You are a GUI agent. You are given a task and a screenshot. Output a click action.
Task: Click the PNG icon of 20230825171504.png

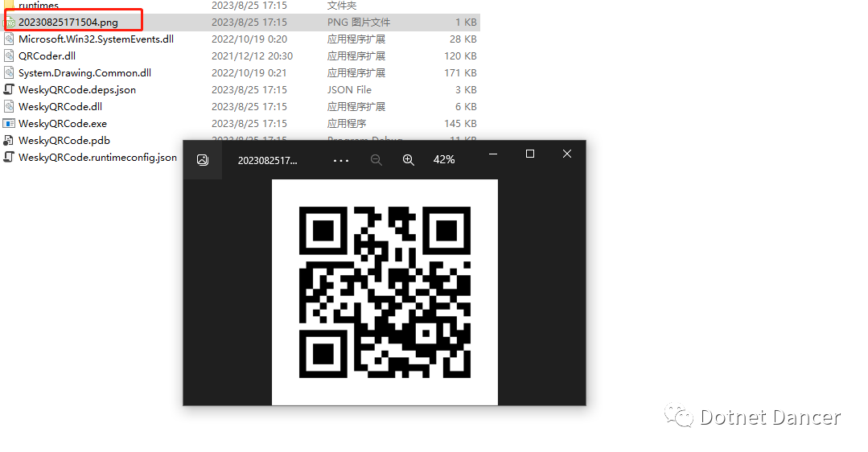click(10, 23)
